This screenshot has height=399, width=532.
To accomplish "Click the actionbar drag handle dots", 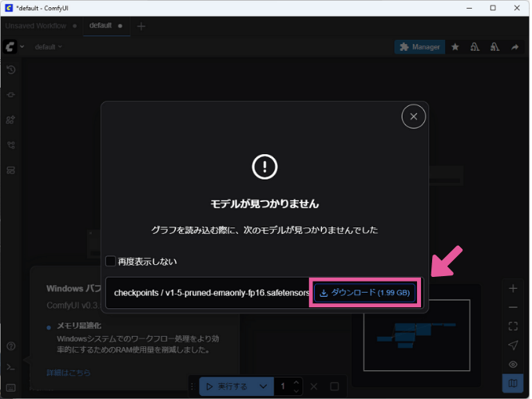I will [193, 386].
